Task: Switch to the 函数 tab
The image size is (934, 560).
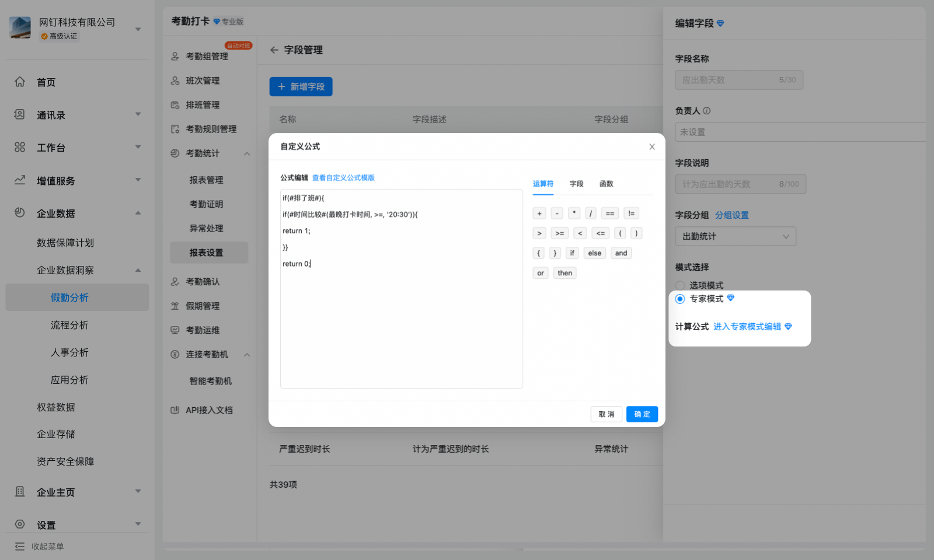Action: coord(606,184)
